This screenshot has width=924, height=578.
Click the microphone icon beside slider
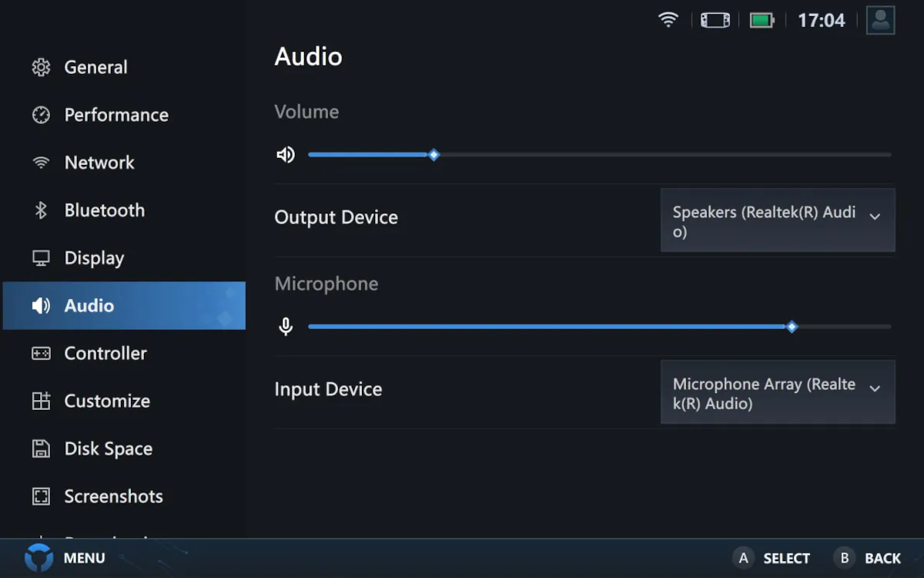point(286,327)
